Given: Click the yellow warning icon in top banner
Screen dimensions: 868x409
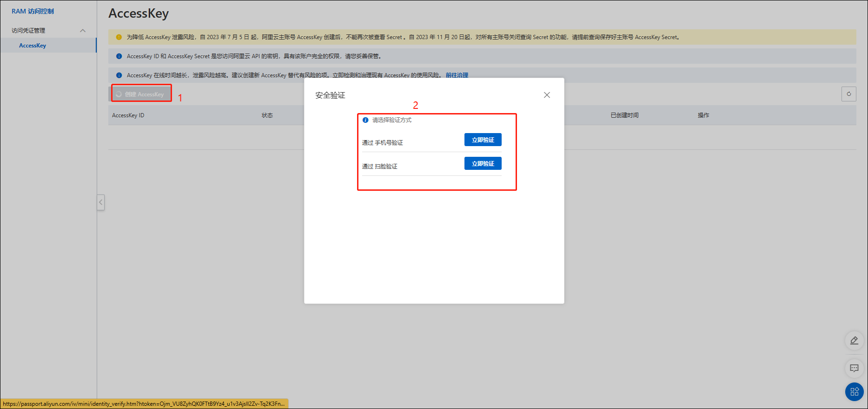Looking at the screenshot, I should (x=119, y=37).
